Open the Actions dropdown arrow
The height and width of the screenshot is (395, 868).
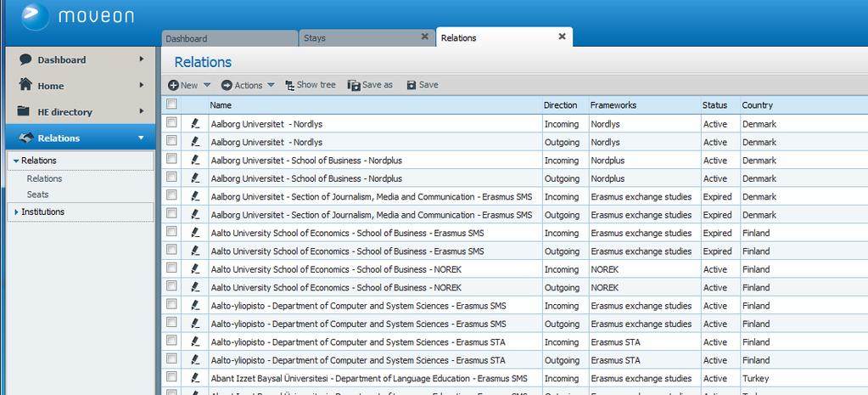[271, 85]
